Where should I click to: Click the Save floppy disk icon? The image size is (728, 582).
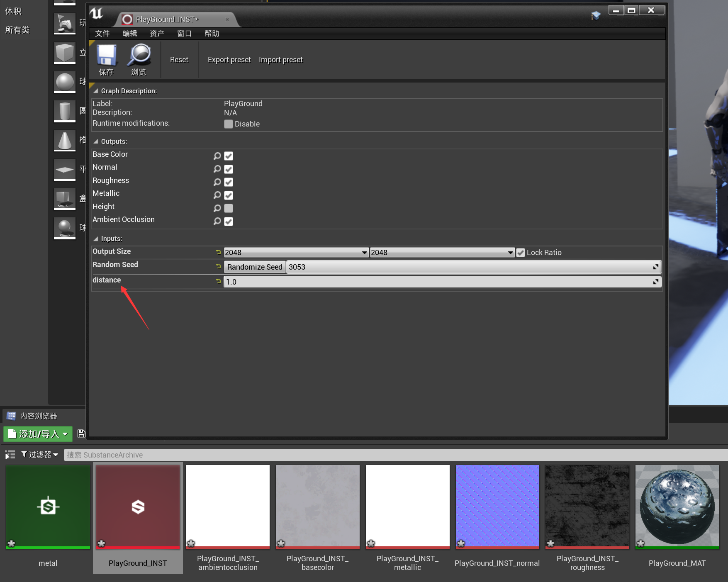coord(106,56)
